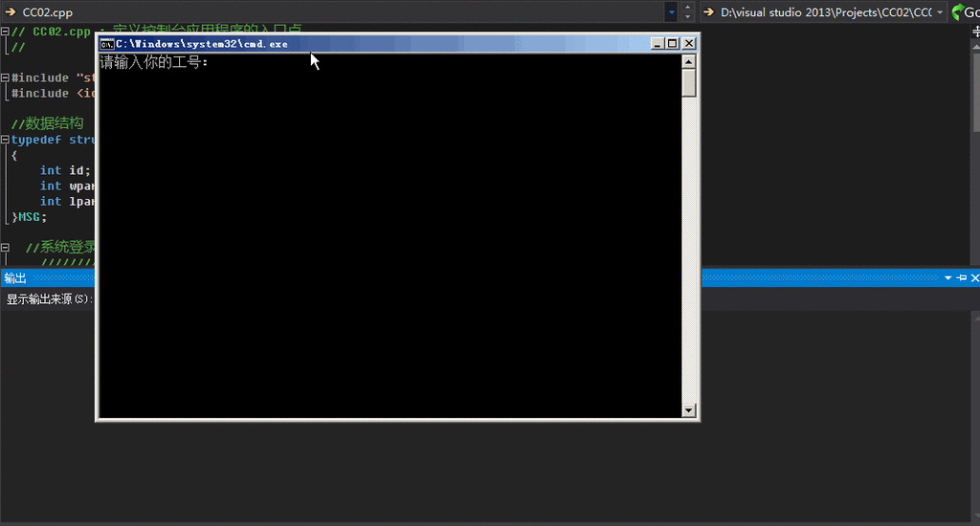
Task: Open the D:\visual studio 2013 path dropdown
Action: [x=941, y=12]
